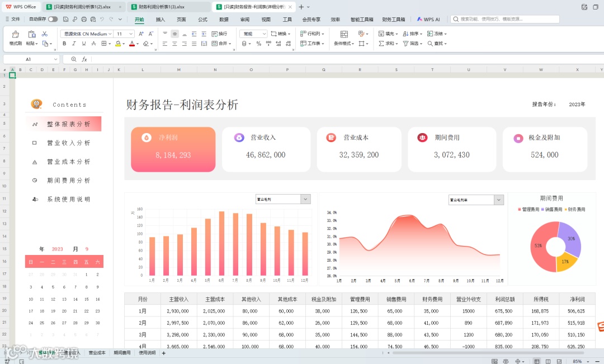This screenshot has width=604, height=364.
Task: Click the 营业收入分析 contents link
Action: click(69, 143)
